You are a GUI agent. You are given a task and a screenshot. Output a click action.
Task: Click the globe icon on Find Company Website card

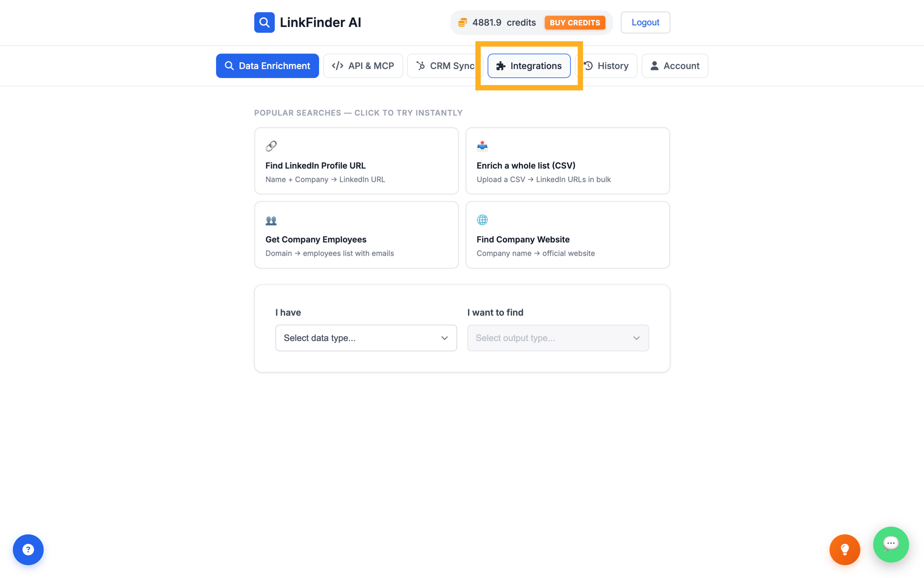(482, 220)
